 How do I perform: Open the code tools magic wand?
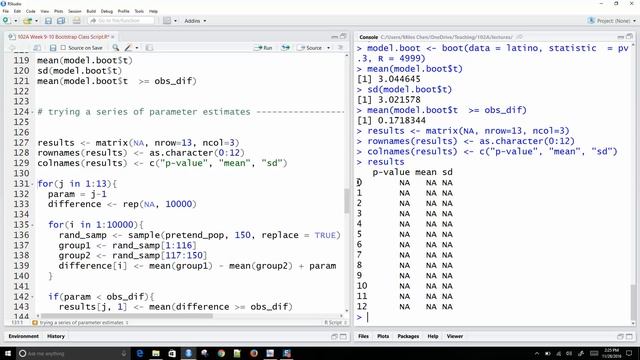tap(128, 48)
